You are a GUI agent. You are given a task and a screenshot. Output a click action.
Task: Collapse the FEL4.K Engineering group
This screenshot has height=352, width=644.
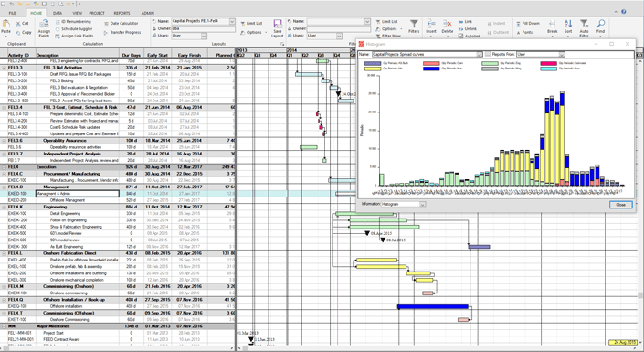(x=4, y=207)
